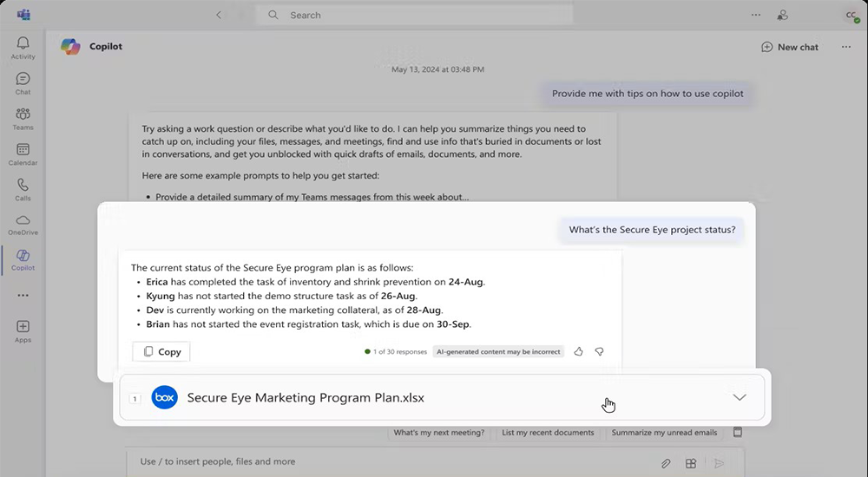Open the Apps store in sidebar

[23, 331]
